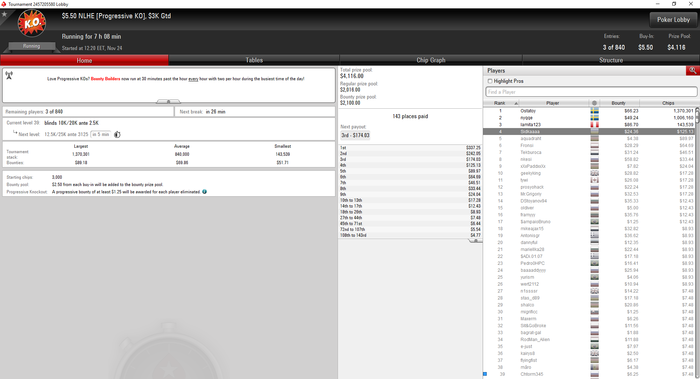
Task: Click the Remaining players 3 of 840 text
Action: [x=34, y=112]
